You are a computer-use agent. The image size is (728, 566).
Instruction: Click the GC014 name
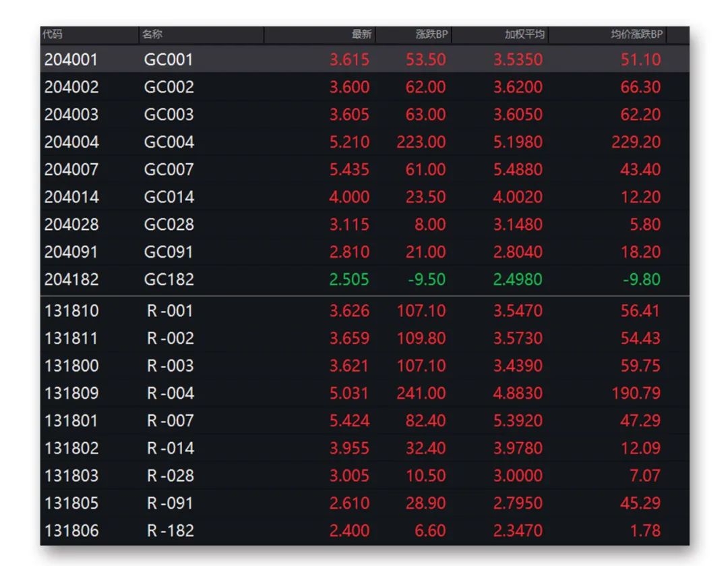tap(169, 197)
